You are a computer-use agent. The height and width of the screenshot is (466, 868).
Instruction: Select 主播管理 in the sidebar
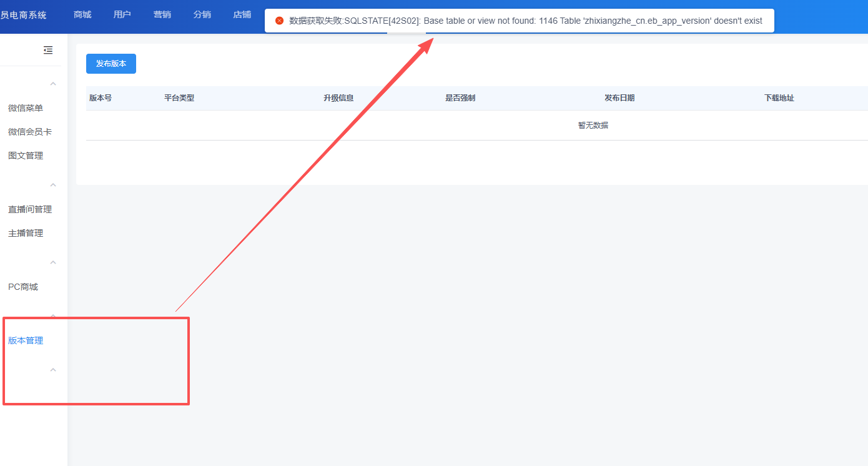coord(26,233)
